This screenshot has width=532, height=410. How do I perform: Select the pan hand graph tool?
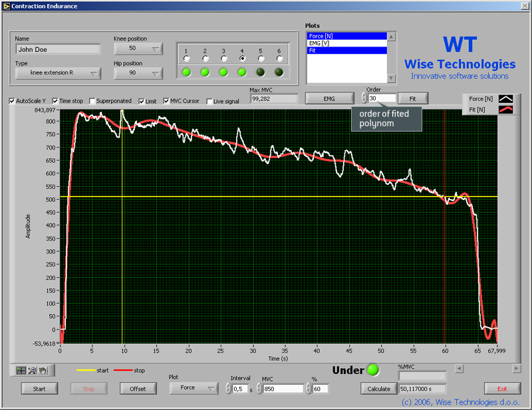43,370
